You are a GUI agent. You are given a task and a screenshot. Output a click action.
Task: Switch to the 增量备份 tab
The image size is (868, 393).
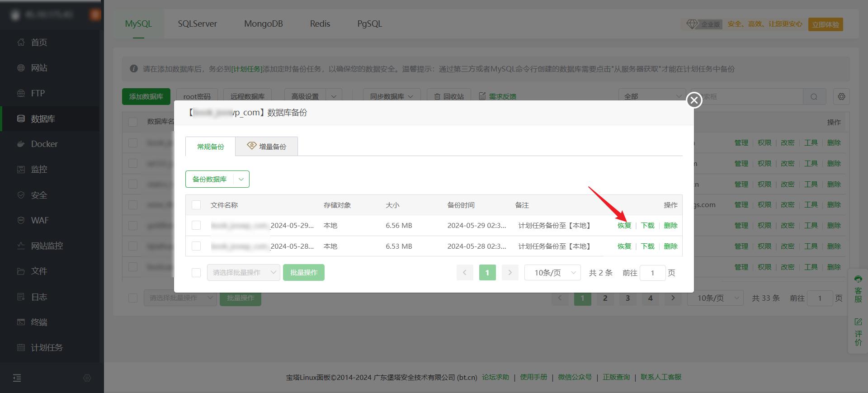tap(266, 147)
